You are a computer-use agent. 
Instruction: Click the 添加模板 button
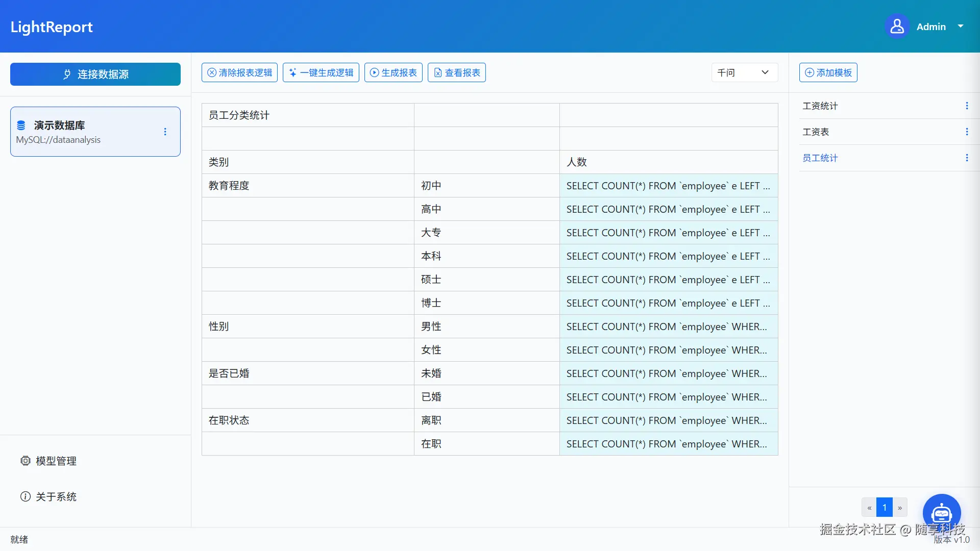(x=828, y=72)
